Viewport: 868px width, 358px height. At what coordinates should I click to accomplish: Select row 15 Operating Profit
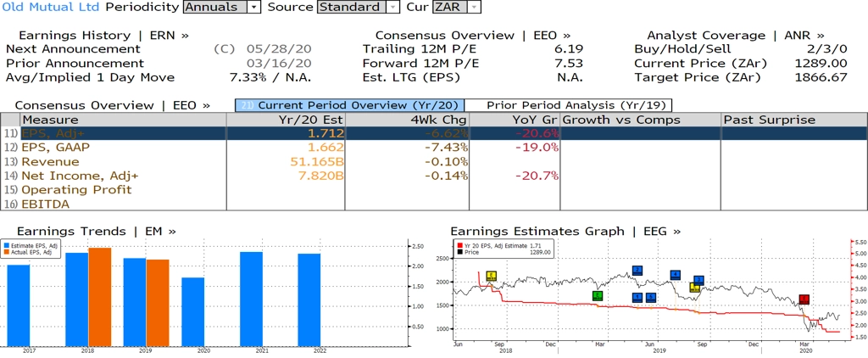(434, 189)
